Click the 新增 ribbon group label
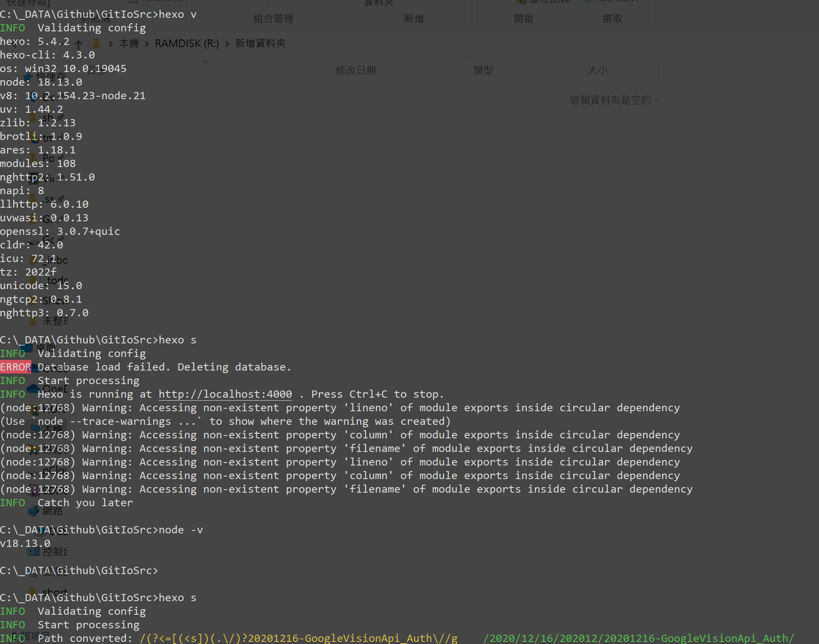 [x=414, y=19]
